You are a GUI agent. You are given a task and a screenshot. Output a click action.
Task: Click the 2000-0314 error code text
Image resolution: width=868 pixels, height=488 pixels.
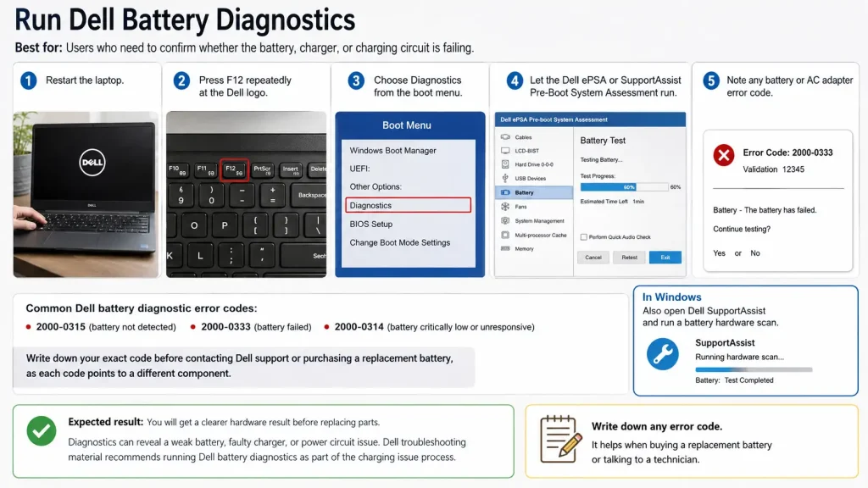(x=359, y=327)
